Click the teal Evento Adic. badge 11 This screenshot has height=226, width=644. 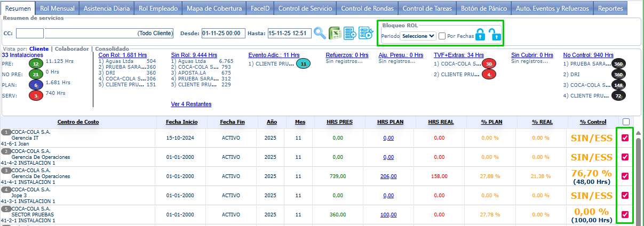[303, 64]
